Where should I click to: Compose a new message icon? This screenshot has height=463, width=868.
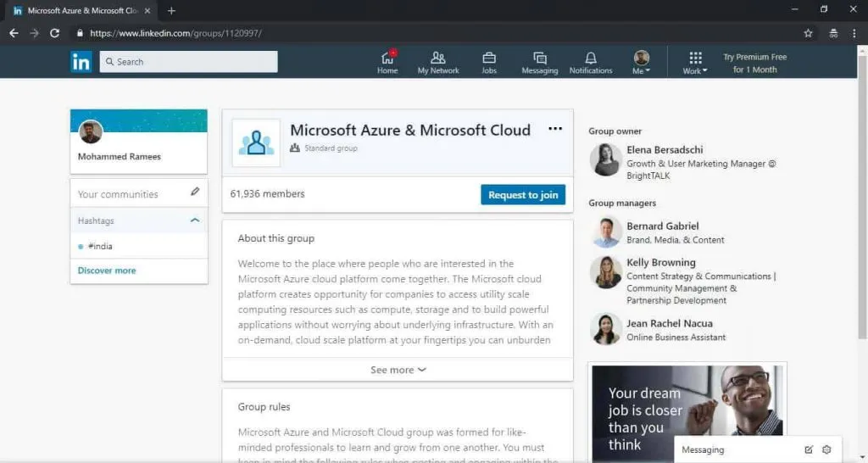click(x=809, y=449)
